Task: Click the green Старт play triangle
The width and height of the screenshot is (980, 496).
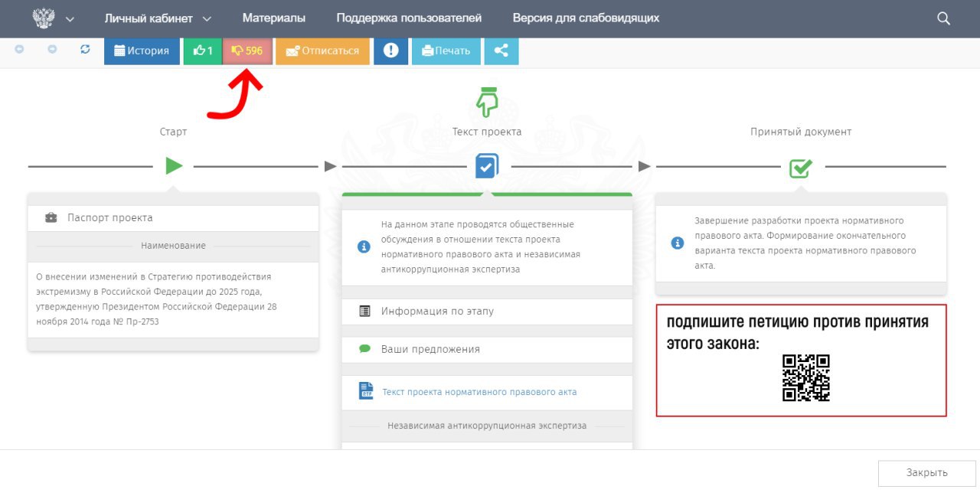Action: pyautogui.click(x=175, y=165)
